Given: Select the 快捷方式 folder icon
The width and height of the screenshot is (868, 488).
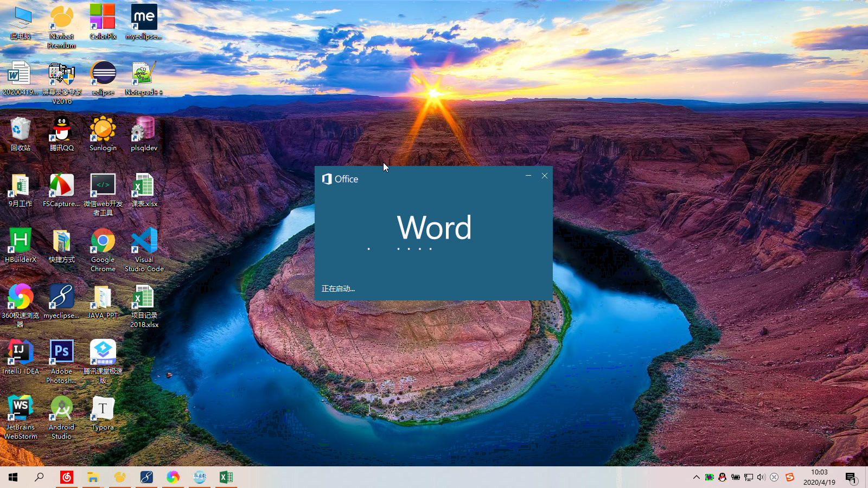Looking at the screenshot, I should tap(61, 246).
